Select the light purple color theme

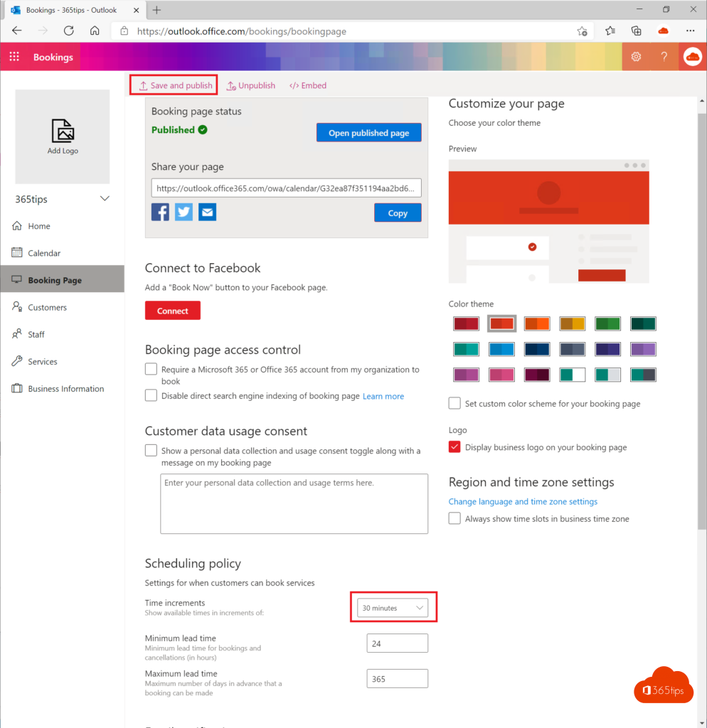pyautogui.click(x=644, y=349)
